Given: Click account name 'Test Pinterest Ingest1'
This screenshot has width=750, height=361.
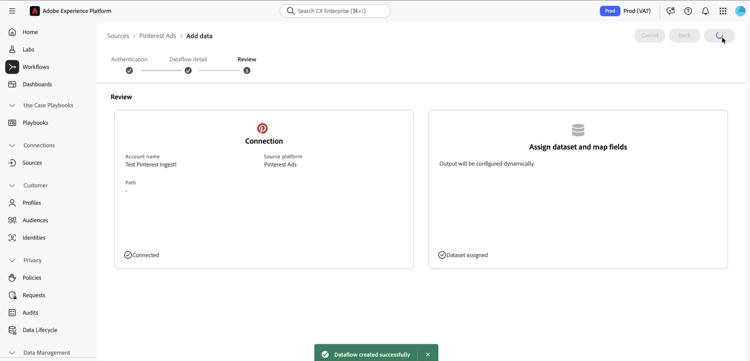Looking at the screenshot, I should [x=151, y=164].
